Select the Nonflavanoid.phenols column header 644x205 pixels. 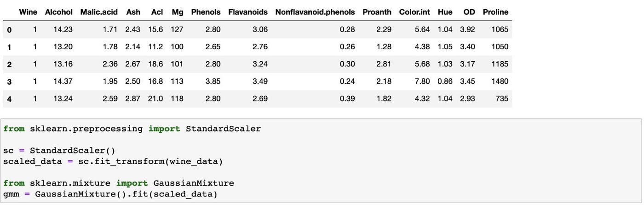tap(315, 12)
